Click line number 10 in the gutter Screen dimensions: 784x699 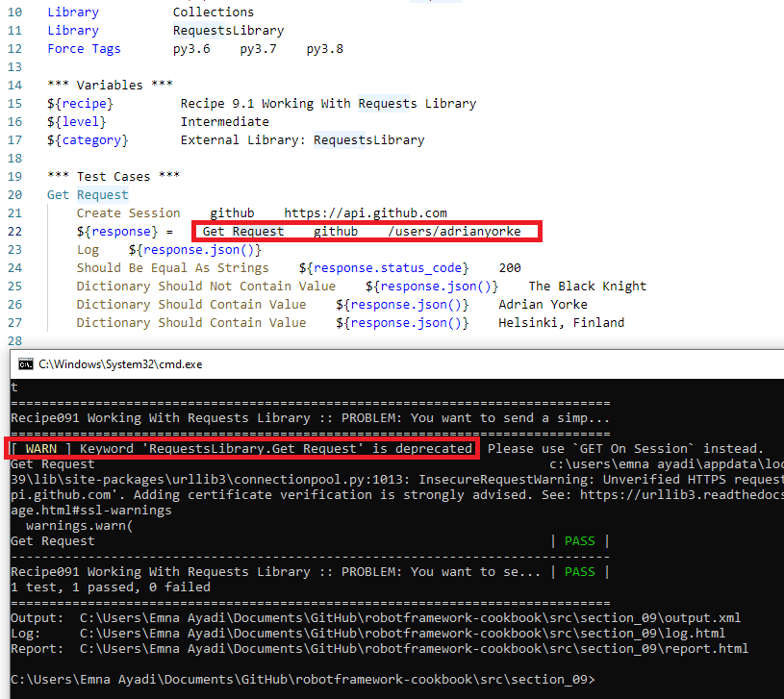[15, 12]
